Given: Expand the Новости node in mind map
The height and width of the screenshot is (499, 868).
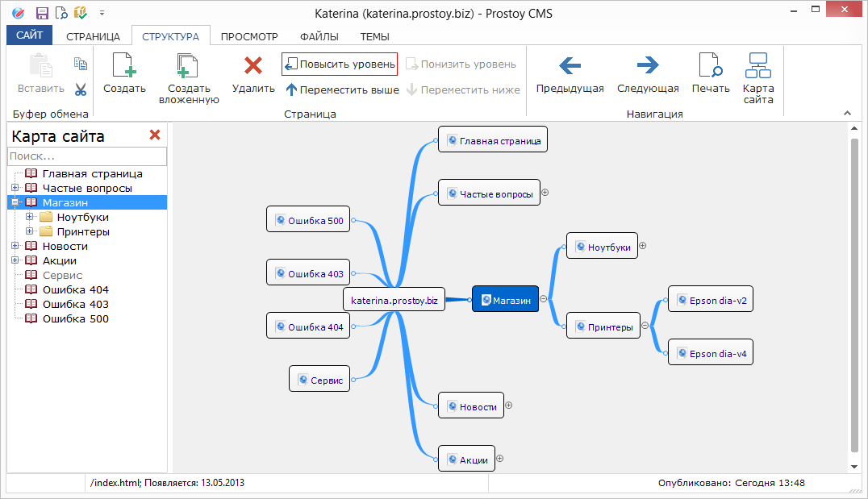Looking at the screenshot, I should pos(509,406).
